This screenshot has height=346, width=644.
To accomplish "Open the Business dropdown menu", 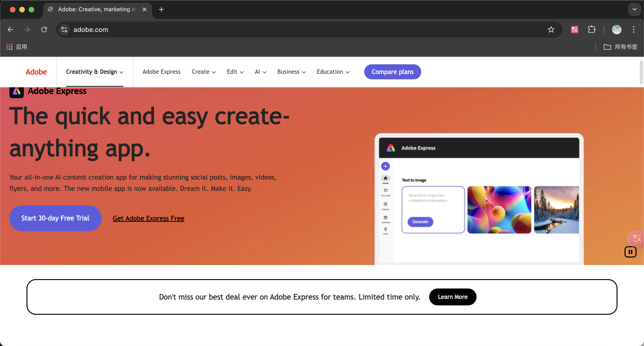I will 291,72.
